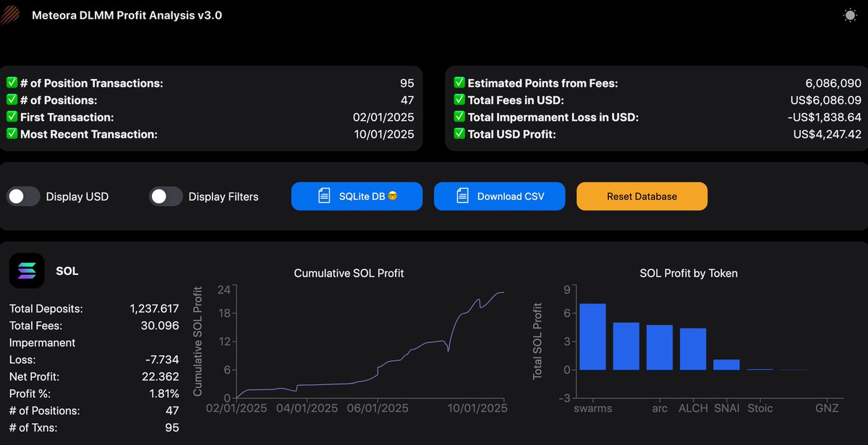Click the 06/01/2025 x-axis label
868x445 pixels.
378,408
